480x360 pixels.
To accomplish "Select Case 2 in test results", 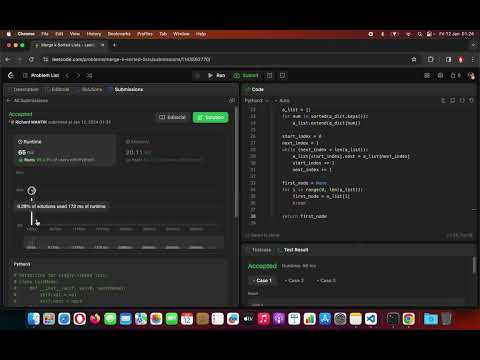I will pos(294,281).
